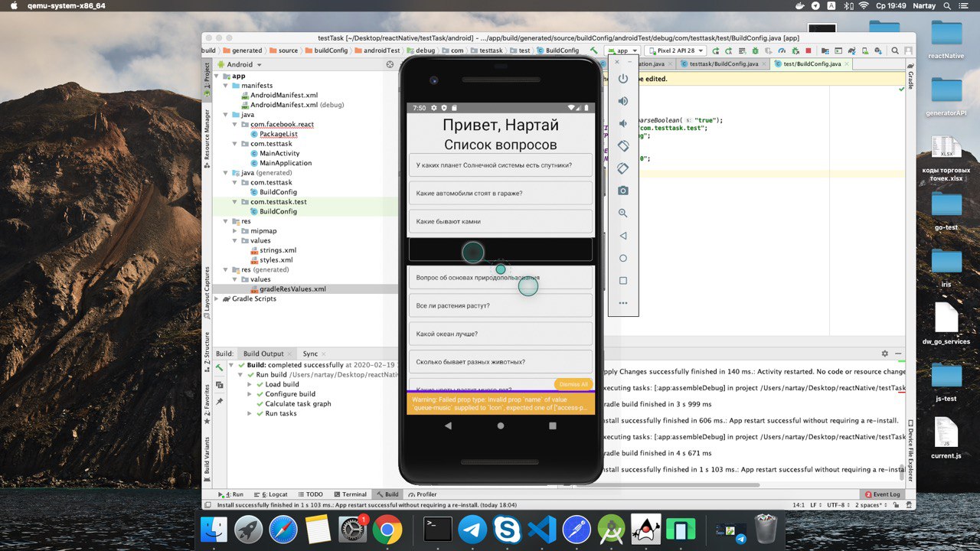Collapse the app module node

click(x=217, y=77)
